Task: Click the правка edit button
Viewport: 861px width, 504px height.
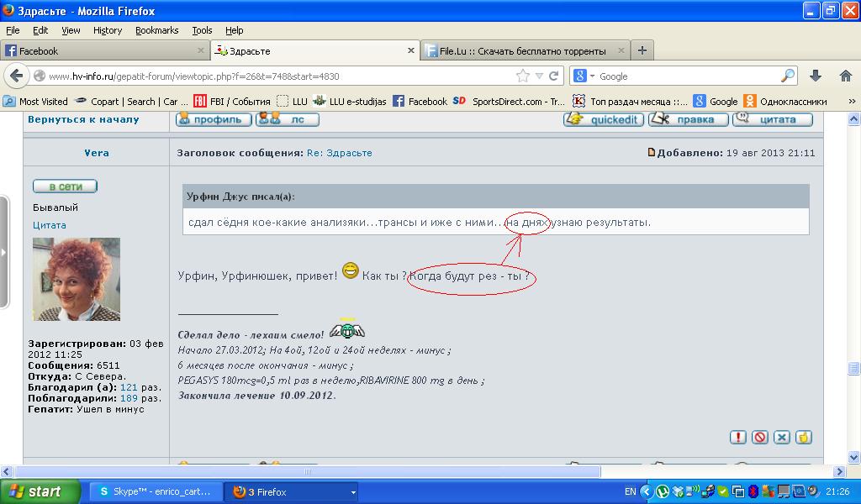Action: pyautogui.click(x=689, y=119)
